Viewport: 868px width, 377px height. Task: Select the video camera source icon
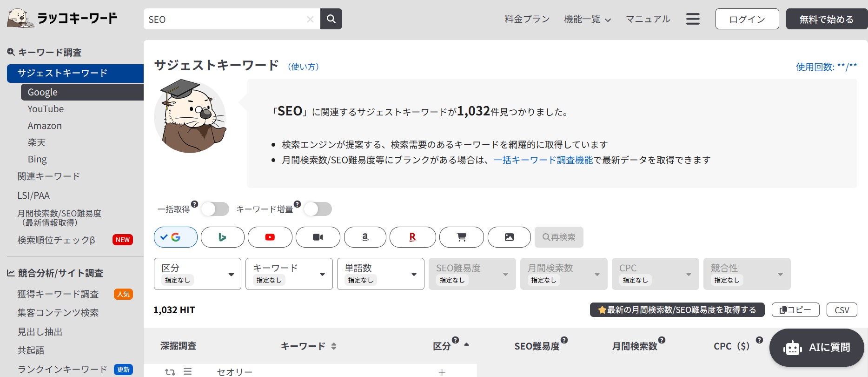pos(318,237)
